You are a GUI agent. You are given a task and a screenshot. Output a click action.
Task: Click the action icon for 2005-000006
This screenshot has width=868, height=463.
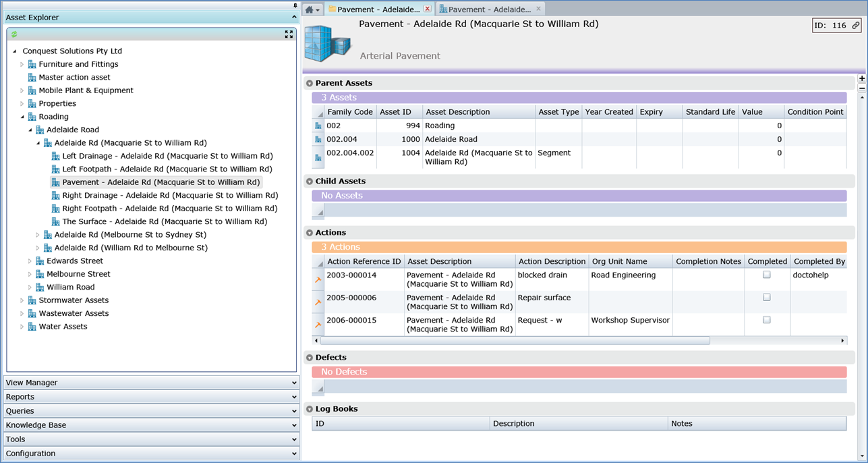click(x=318, y=302)
